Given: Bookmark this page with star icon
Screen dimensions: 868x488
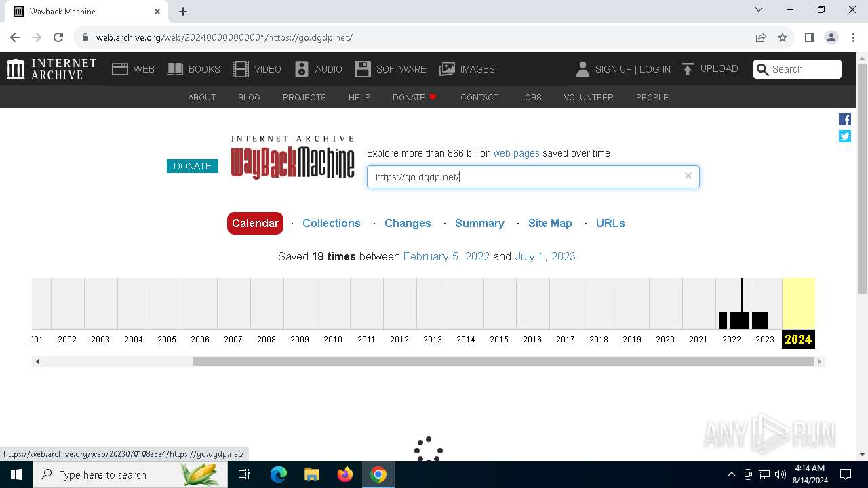Looking at the screenshot, I should 783,37.
